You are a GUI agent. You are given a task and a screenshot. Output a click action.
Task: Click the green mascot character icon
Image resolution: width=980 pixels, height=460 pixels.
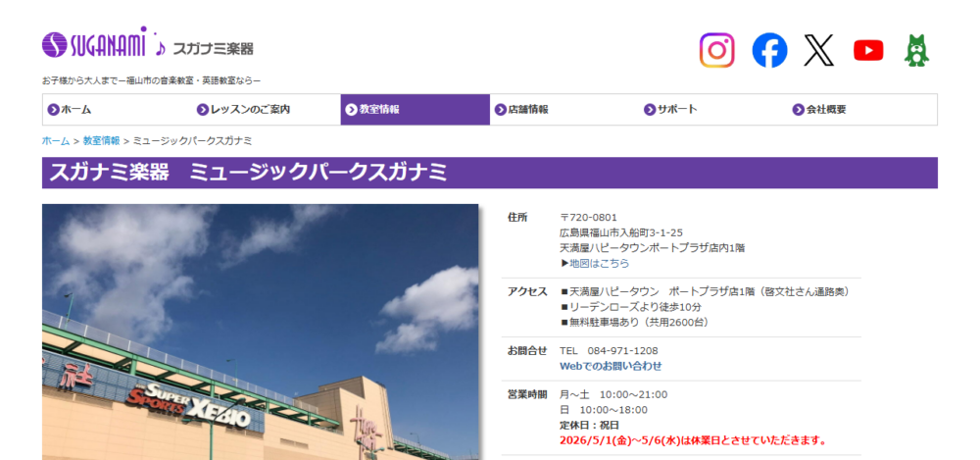[917, 50]
